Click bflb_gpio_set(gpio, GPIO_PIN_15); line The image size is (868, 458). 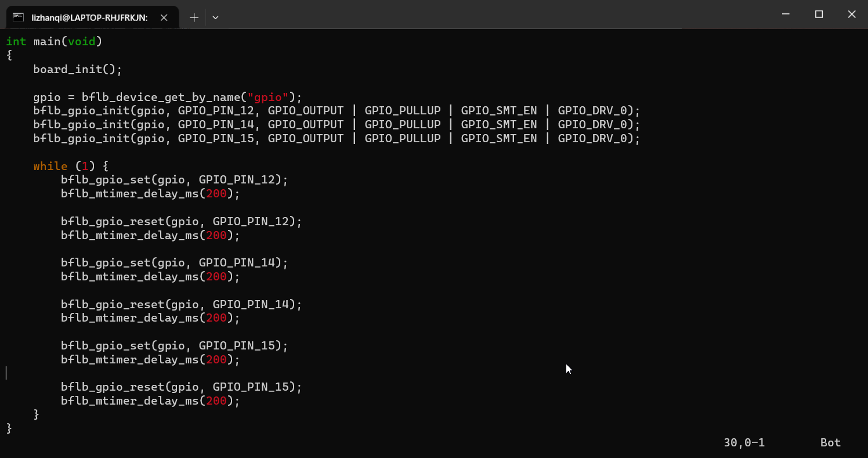175,346
